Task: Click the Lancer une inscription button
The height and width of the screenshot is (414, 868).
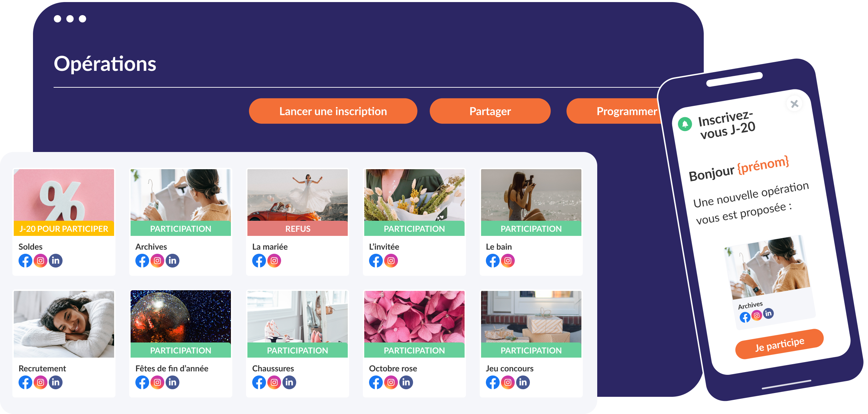Action: click(333, 111)
